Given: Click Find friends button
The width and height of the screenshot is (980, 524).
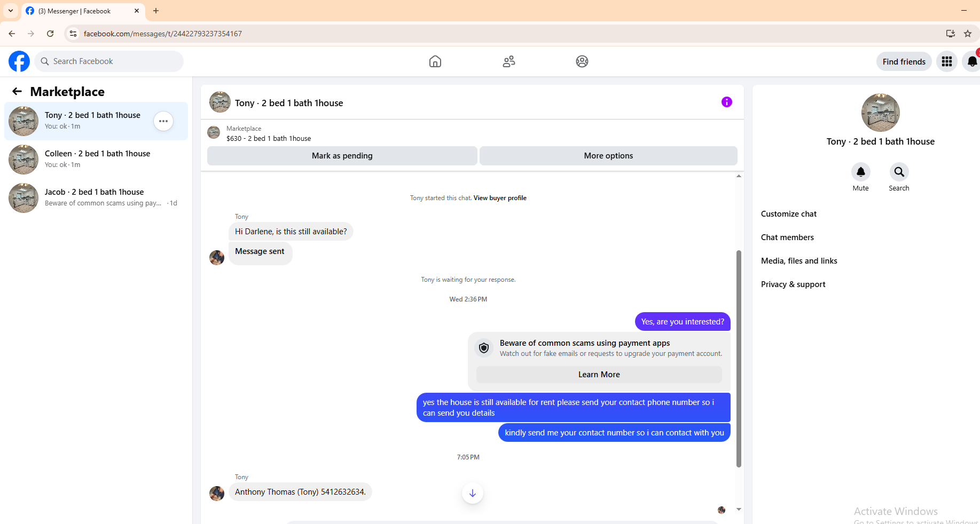Looking at the screenshot, I should point(904,61).
